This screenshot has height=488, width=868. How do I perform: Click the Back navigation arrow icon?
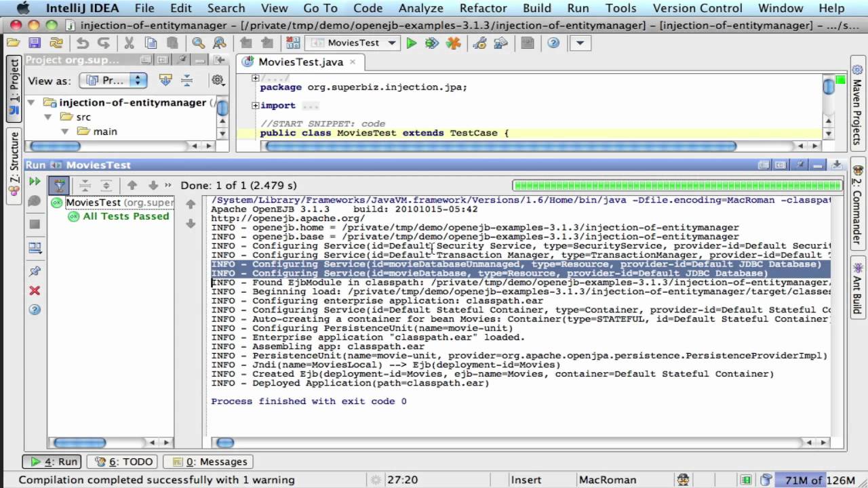(x=245, y=43)
